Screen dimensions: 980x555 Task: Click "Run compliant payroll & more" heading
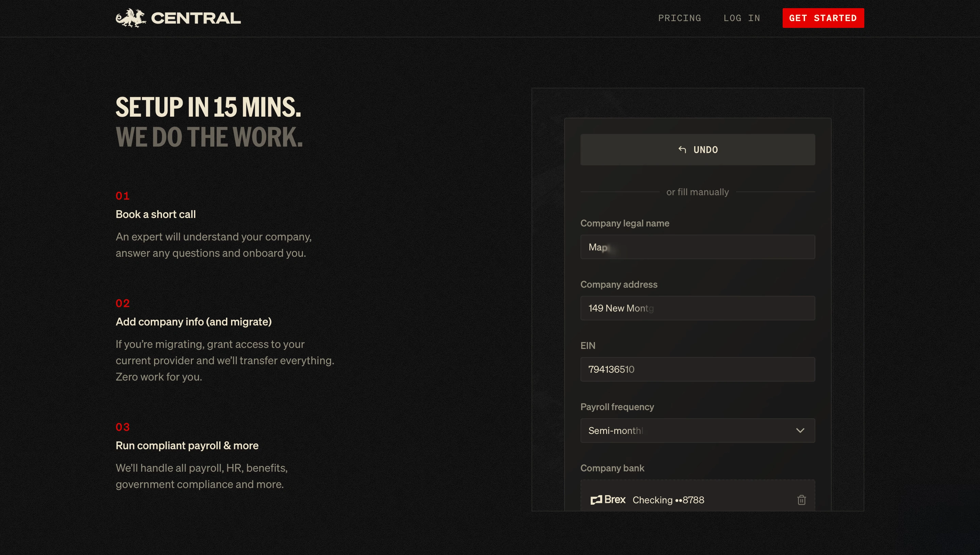pos(187,445)
